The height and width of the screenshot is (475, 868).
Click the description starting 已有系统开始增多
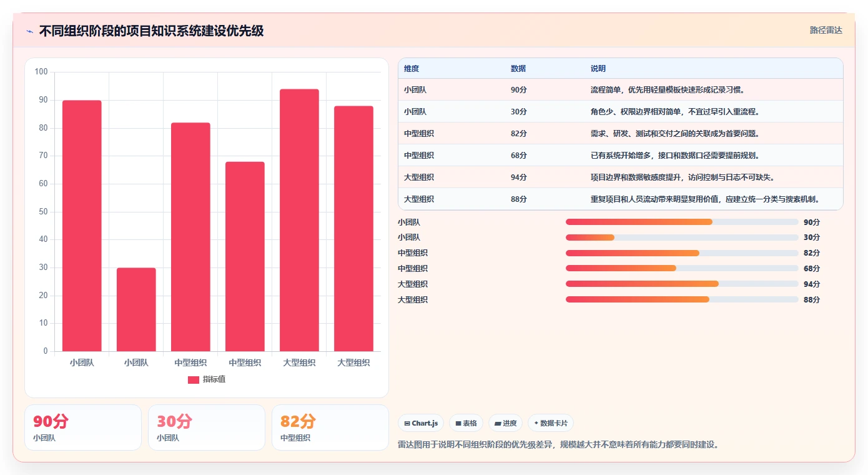[675, 156]
